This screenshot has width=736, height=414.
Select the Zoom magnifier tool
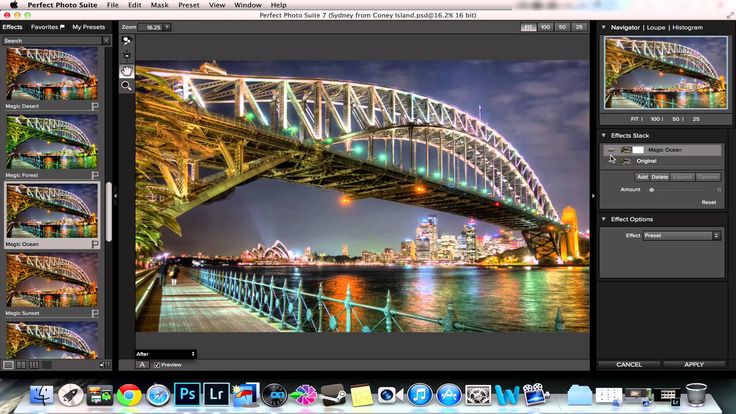point(127,86)
